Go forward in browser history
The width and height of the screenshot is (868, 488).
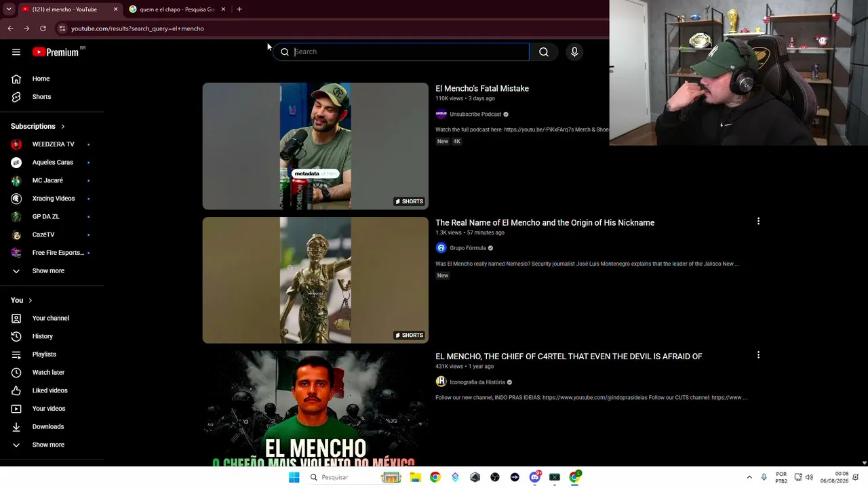point(26,28)
